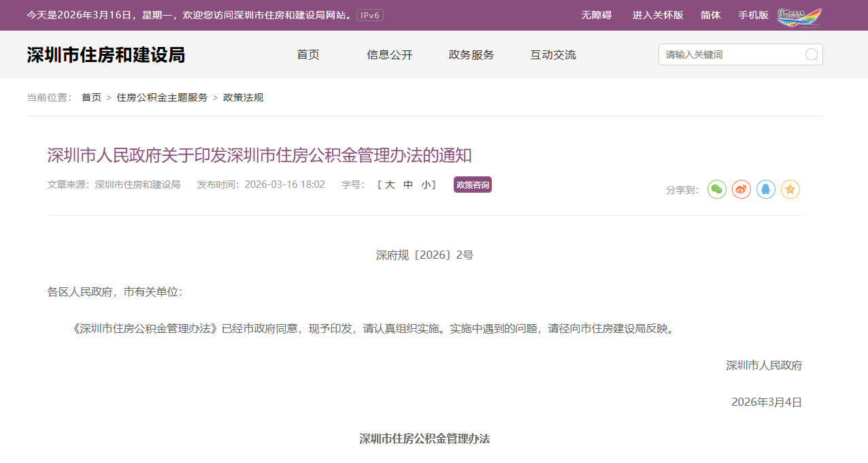Click the QZone star share icon
Image resolution: width=868 pixels, height=463 pixels.
click(x=790, y=189)
